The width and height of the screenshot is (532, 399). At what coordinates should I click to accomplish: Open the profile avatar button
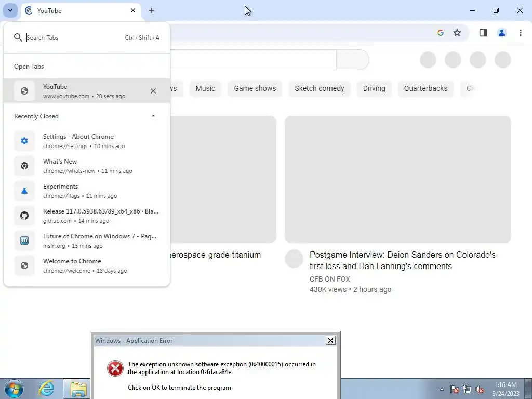tap(501, 33)
